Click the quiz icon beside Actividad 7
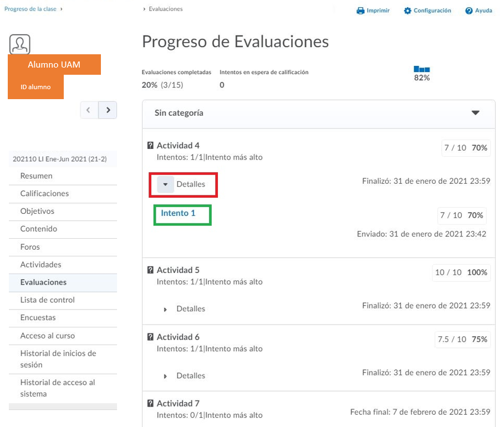Screen dimensions: 504x427 150,404
